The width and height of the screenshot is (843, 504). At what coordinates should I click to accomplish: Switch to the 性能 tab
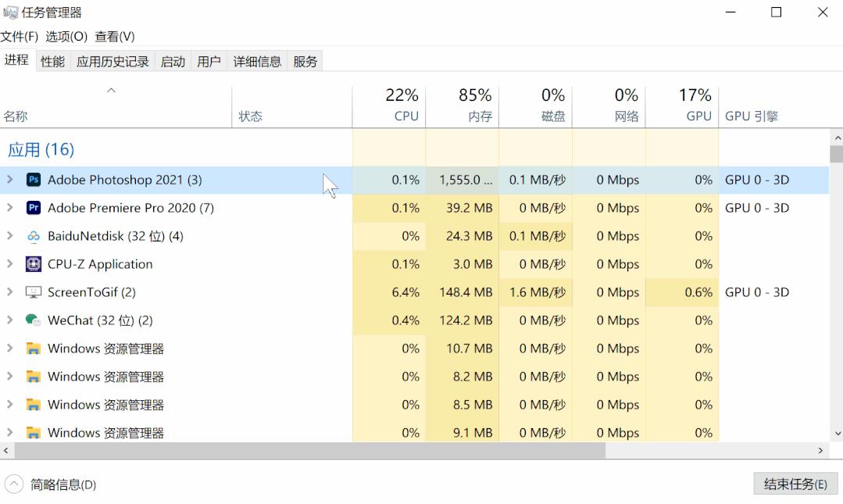pyautogui.click(x=52, y=62)
